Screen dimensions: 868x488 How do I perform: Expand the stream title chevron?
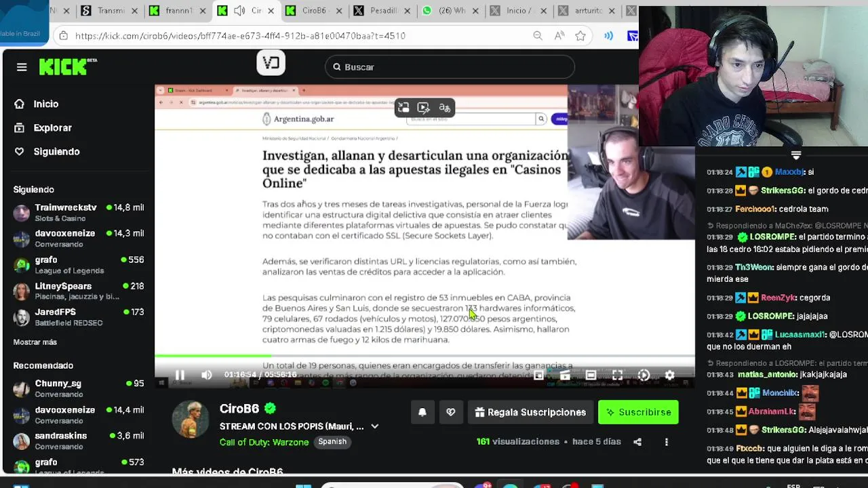point(374,426)
